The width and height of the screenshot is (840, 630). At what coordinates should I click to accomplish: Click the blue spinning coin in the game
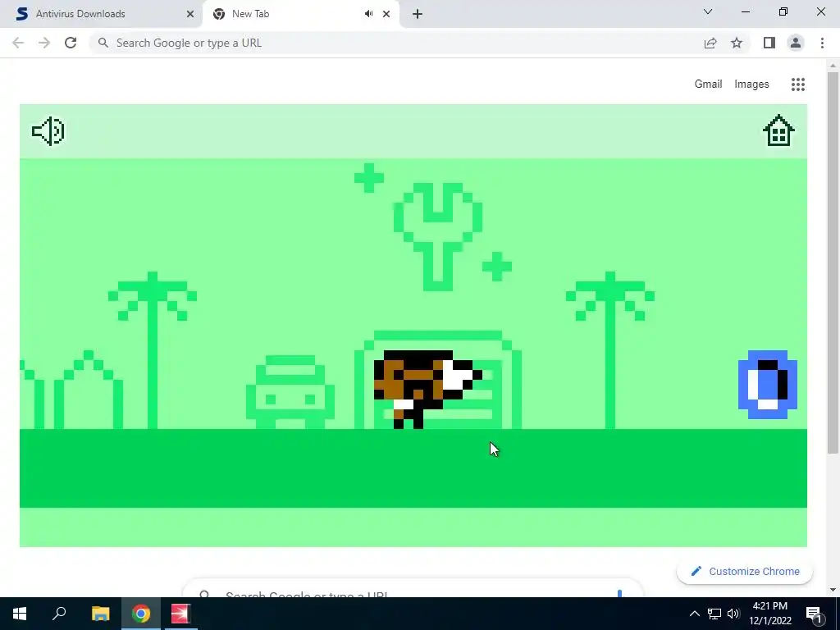(768, 385)
